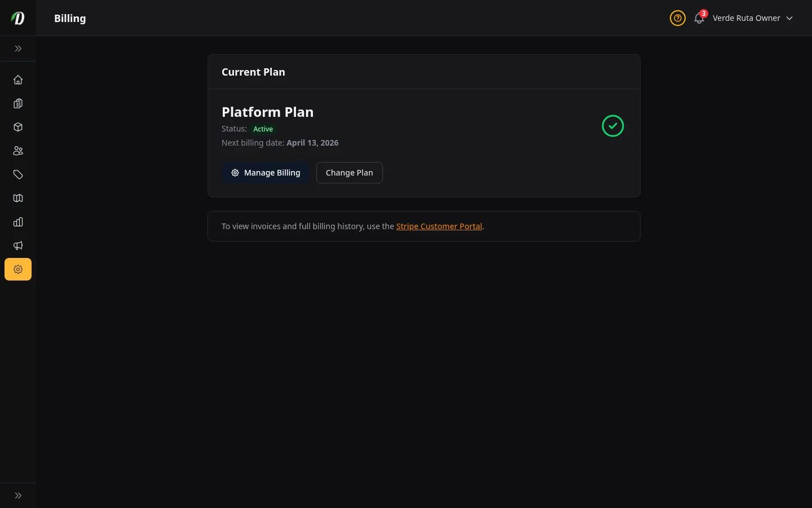View the analytics bar chart icon
The height and width of the screenshot is (508, 812).
(x=18, y=222)
